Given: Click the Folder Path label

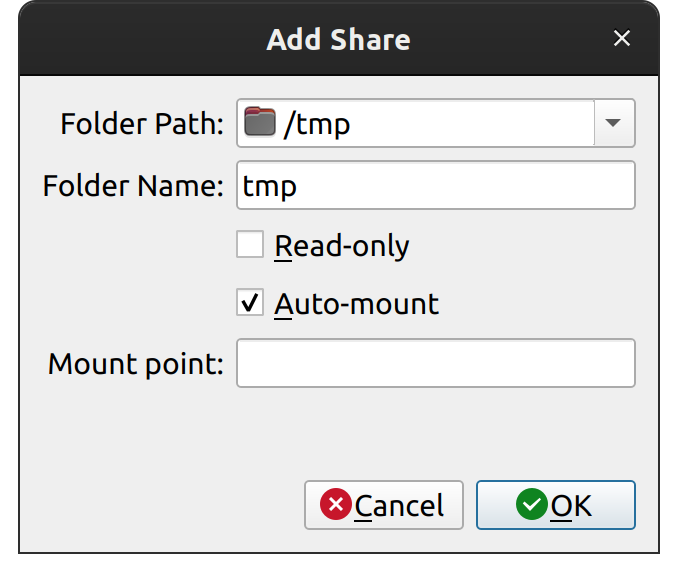Looking at the screenshot, I should 142,125.
